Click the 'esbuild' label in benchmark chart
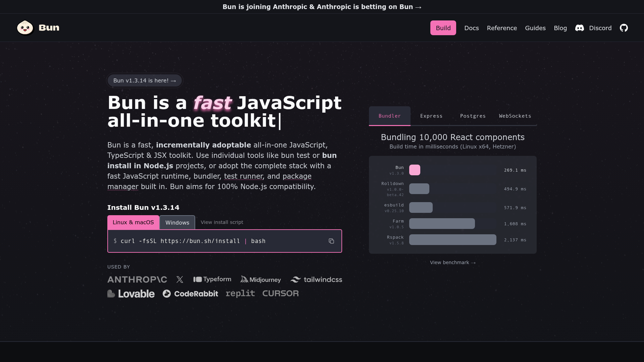This screenshot has width=644, height=362. pos(394,205)
